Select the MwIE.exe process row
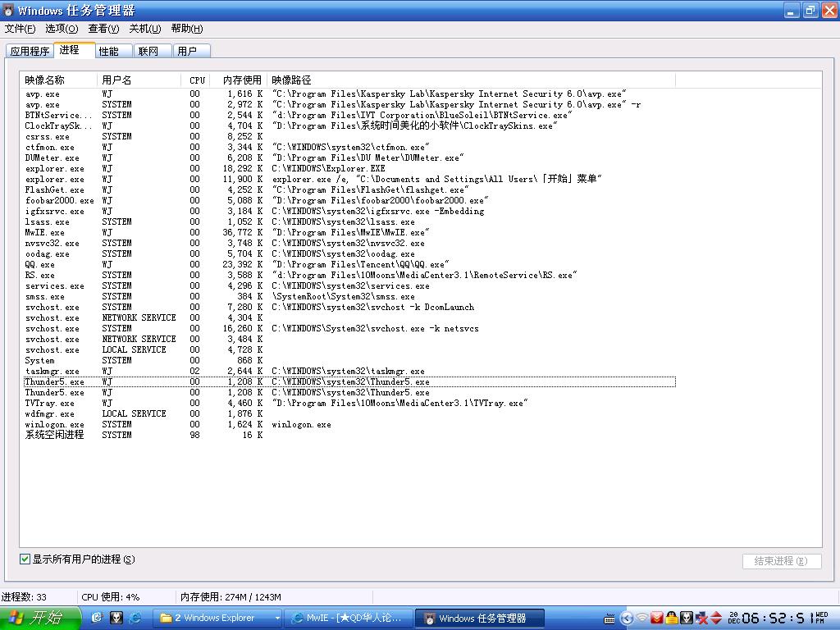Screen dimensions: 840x630 pyautogui.click(x=349, y=232)
